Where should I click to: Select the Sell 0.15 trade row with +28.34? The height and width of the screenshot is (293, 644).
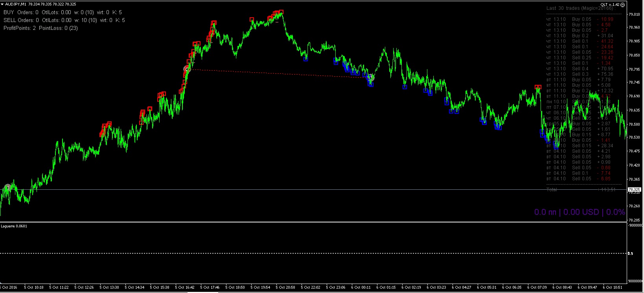pos(580,145)
